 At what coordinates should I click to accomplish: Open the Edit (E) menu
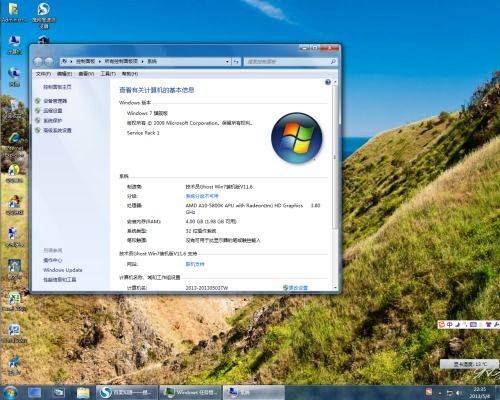(x=64, y=74)
